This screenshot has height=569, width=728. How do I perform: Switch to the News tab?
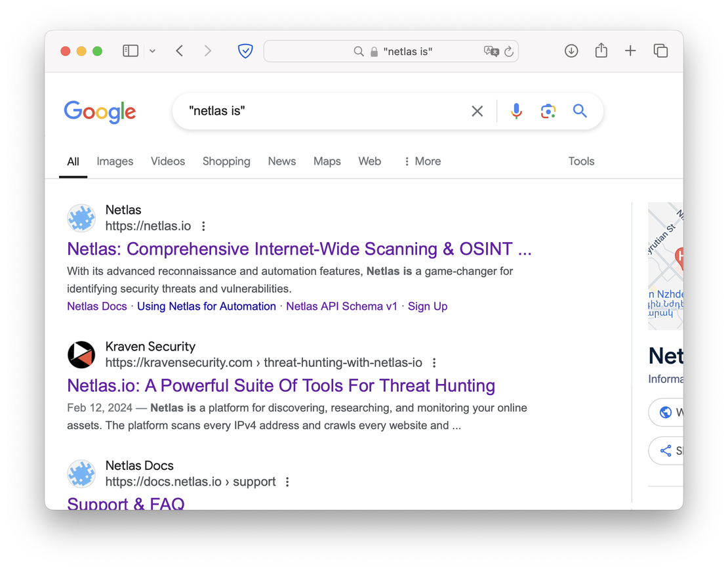(281, 161)
